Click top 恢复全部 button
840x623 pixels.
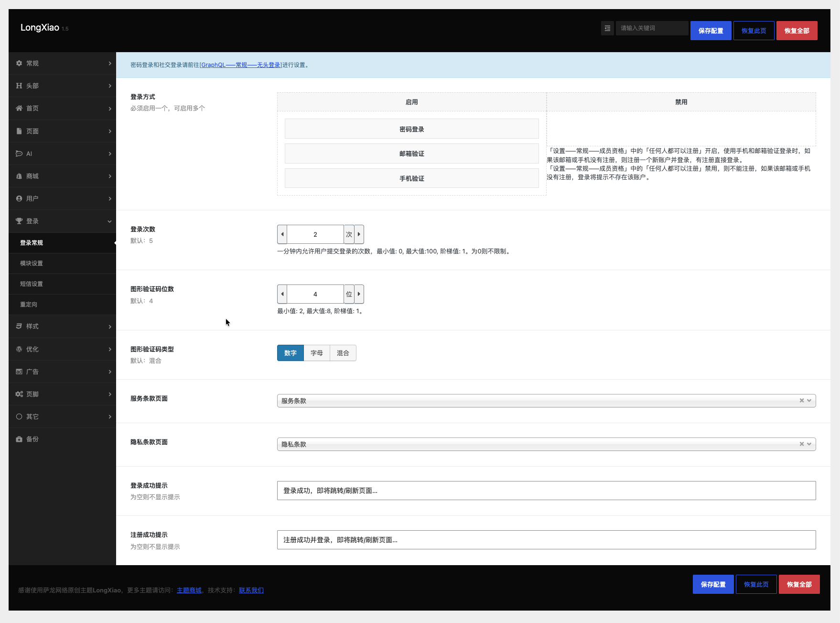point(797,31)
